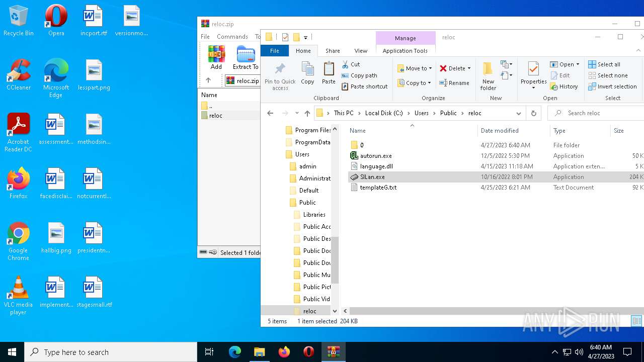This screenshot has width=644, height=362.
Task: Click Edit in the Open group
Action: coord(560,75)
